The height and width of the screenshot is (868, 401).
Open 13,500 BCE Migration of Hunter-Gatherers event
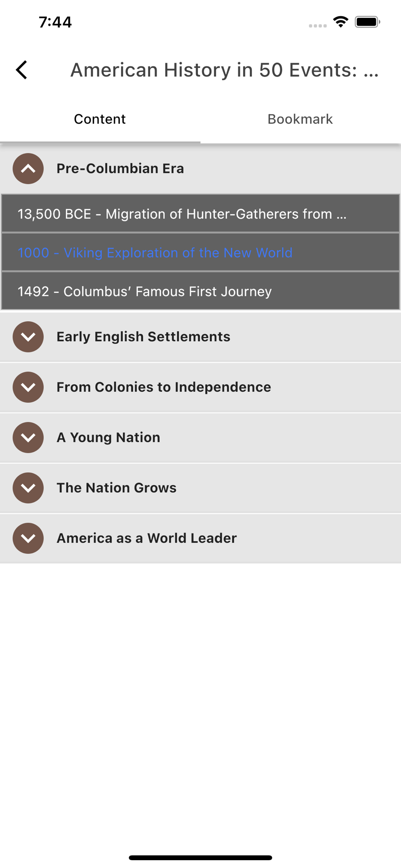coord(182,214)
